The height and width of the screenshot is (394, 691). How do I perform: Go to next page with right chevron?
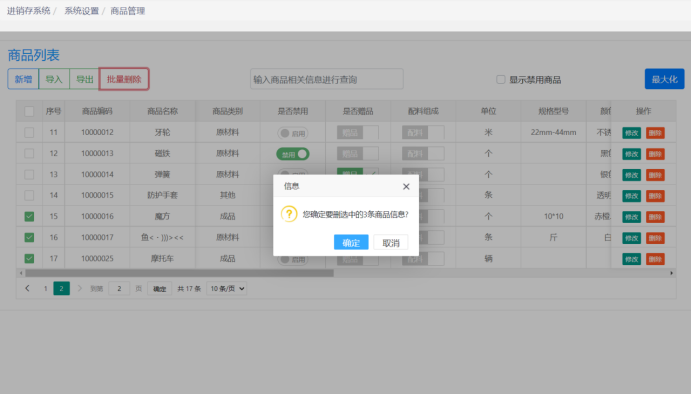tap(79, 289)
